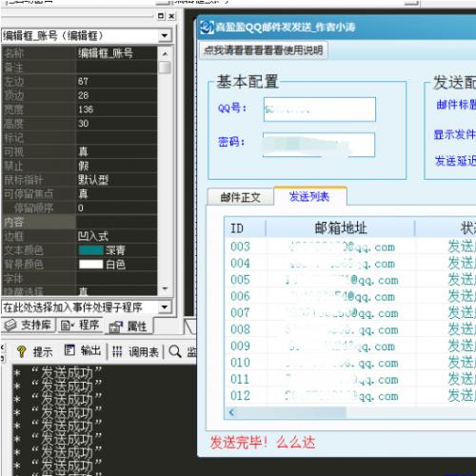Click the QQ号 input field
Screen dimensions: 476x476
coord(320,109)
